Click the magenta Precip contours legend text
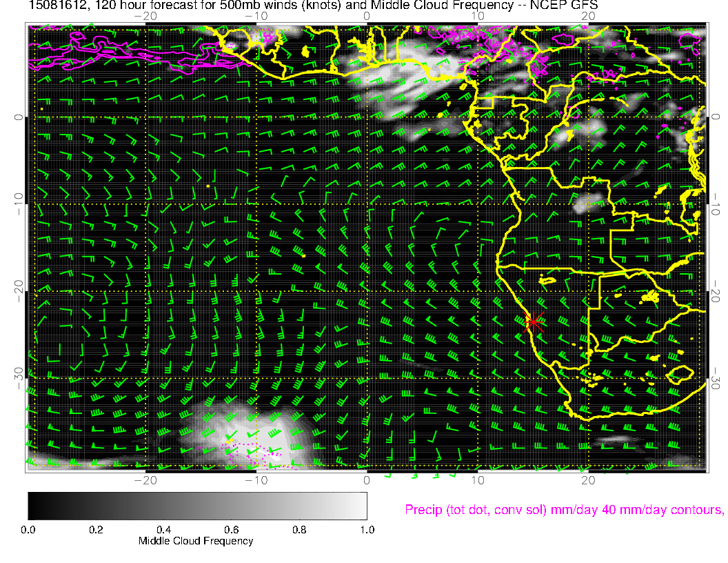The width and height of the screenshot is (728, 563). (564, 510)
